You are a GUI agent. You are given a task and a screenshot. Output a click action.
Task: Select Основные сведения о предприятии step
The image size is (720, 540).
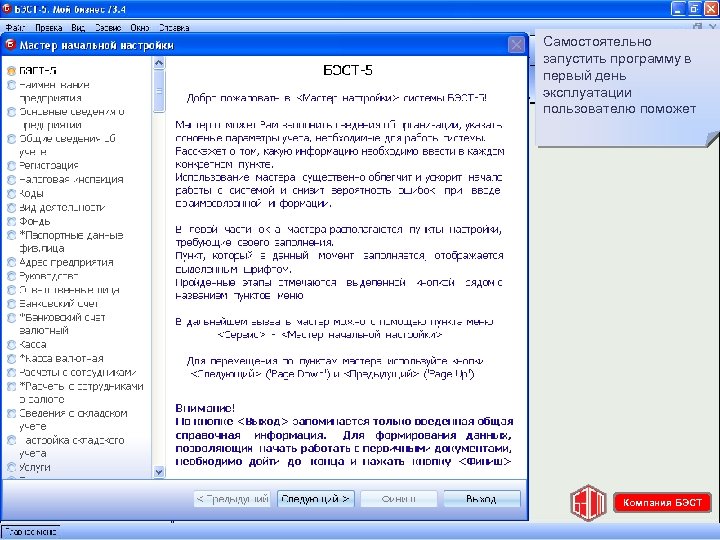(x=66, y=118)
